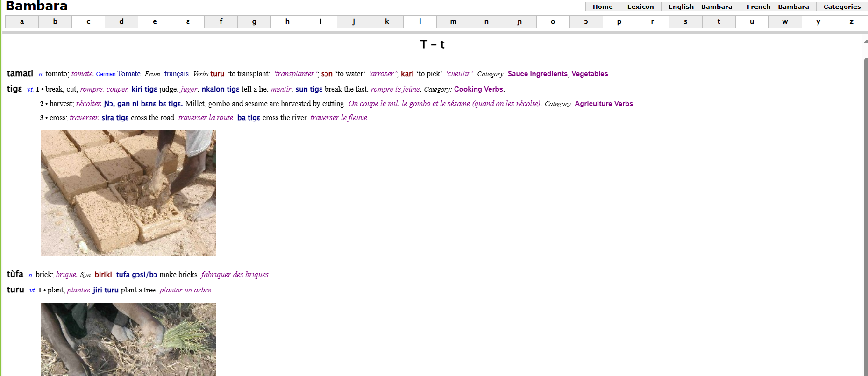Jump to letter s entries
The height and width of the screenshot is (376, 868).
click(685, 21)
